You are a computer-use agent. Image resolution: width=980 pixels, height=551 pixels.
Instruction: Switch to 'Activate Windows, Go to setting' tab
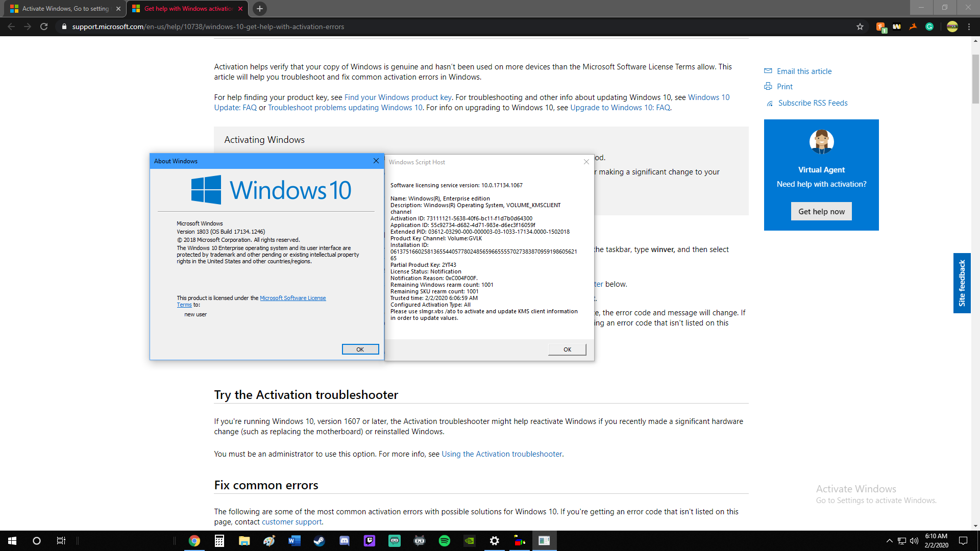pos(65,9)
